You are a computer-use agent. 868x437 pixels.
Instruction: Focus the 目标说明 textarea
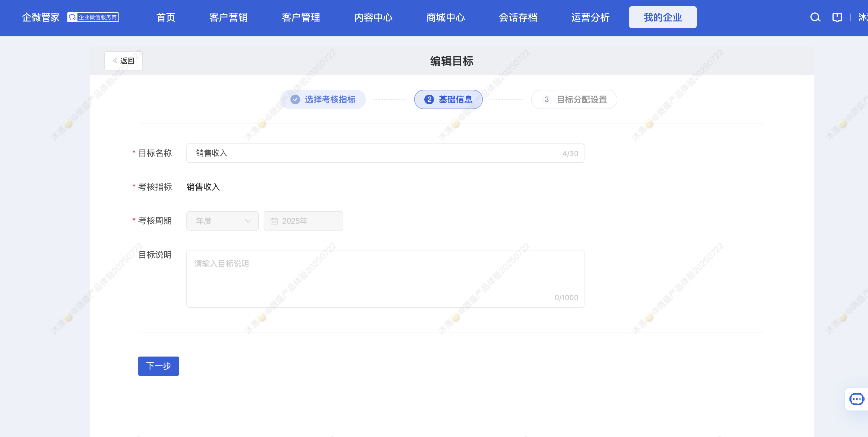tap(385, 278)
